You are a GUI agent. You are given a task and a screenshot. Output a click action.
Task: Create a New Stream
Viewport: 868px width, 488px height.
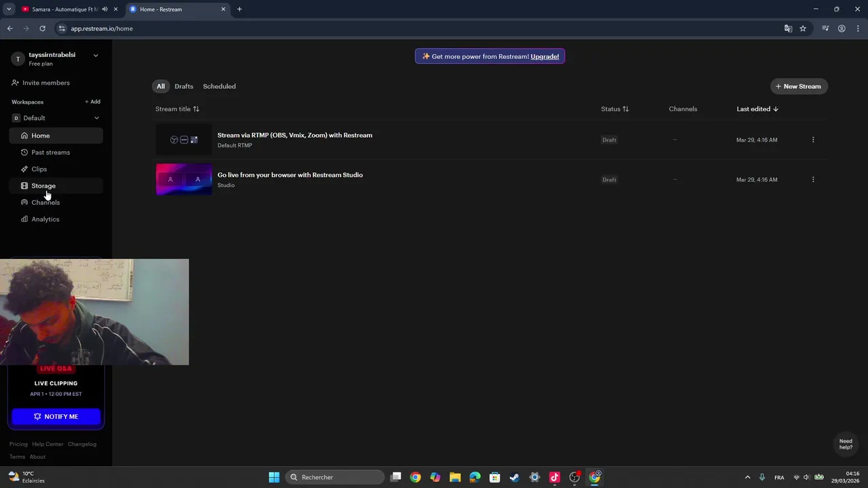click(x=799, y=86)
